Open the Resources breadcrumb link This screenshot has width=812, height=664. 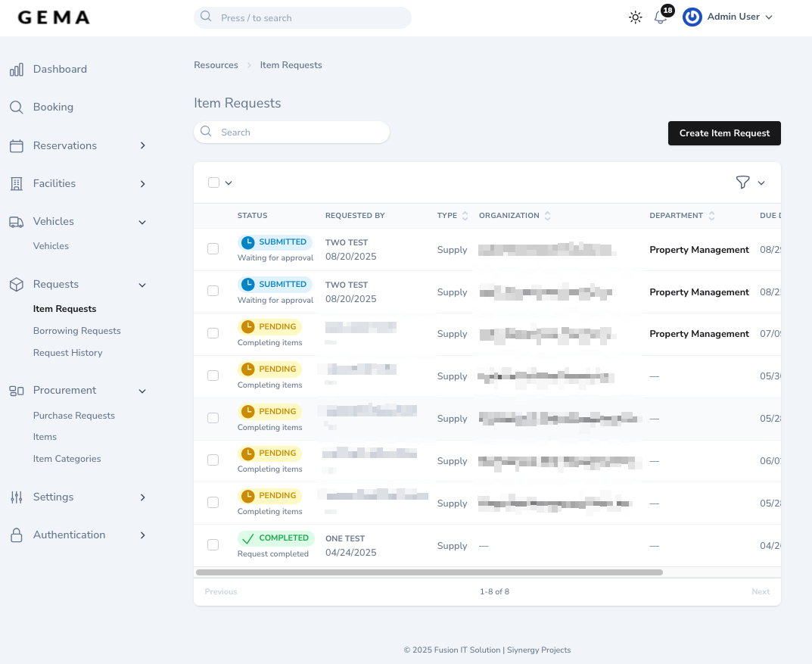pyautogui.click(x=216, y=65)
